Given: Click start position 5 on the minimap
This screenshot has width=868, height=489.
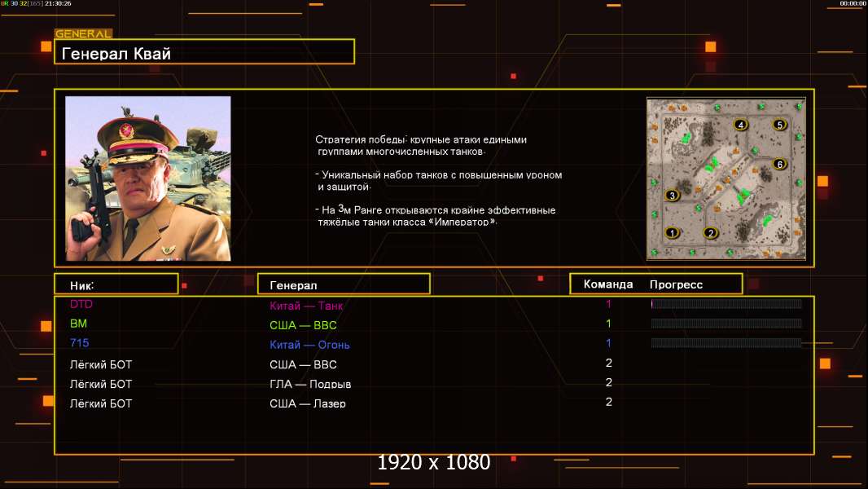Looking at the screenshot, I should 780,125.
